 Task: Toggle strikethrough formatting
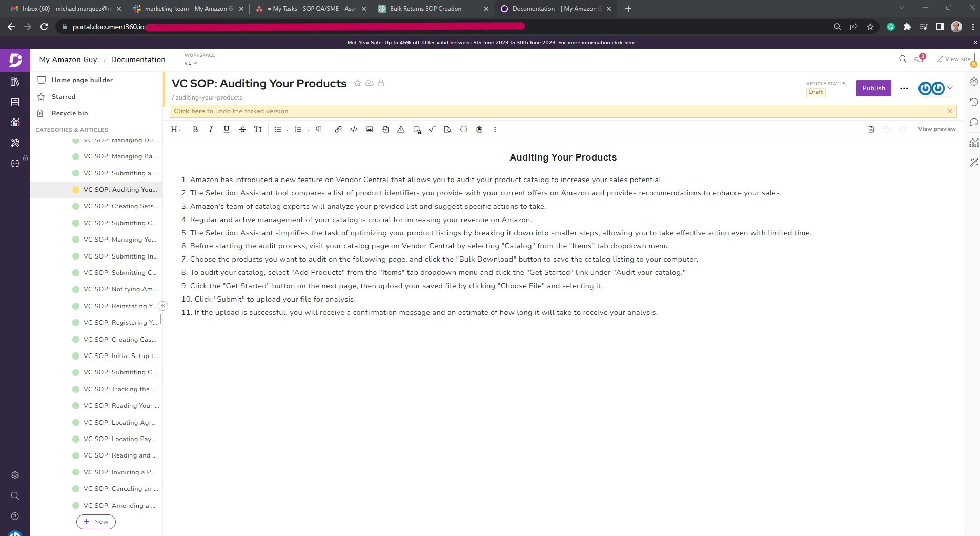[242, 130]
